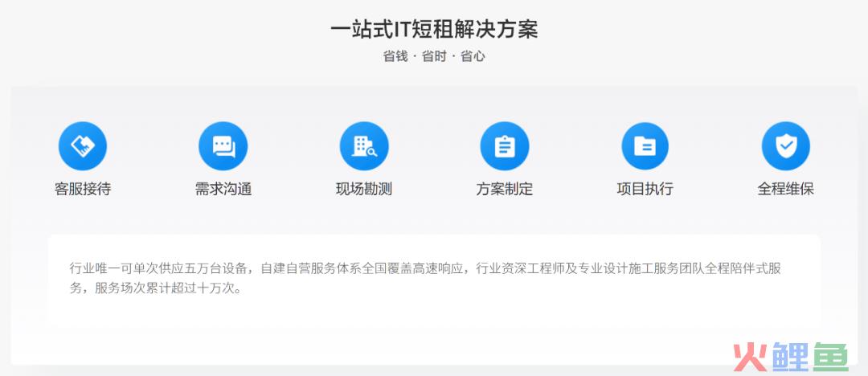Select the 项目执行 label
This screenshot has height=376, width=868.
point(645,189)
